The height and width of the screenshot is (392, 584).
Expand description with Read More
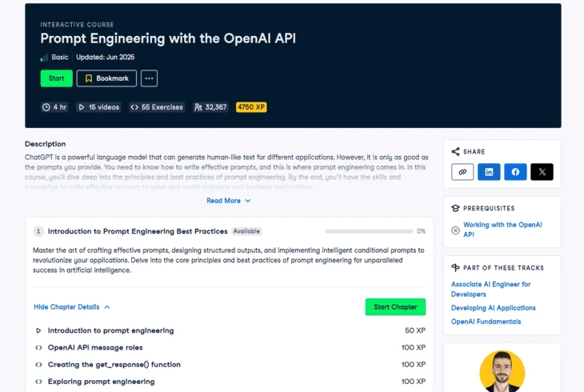(228, 201)
